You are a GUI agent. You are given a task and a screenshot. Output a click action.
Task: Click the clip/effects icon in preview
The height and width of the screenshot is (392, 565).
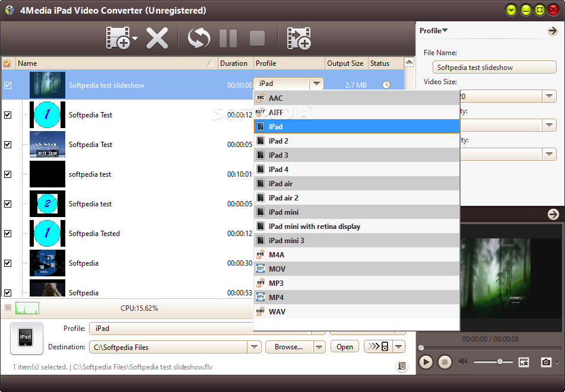coord(524,362)
